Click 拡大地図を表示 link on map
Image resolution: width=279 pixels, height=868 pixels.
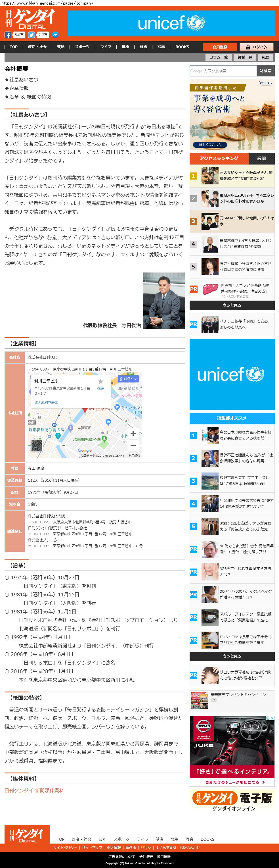(46, 403)
